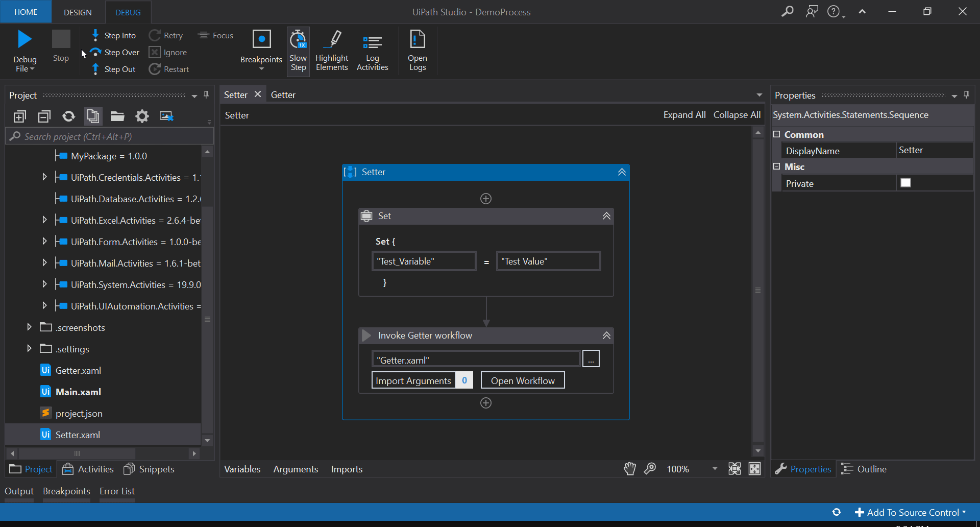Click the Debug File play icon
The height and width of the screenshot is (527, 980).
[x=24, y=39]
